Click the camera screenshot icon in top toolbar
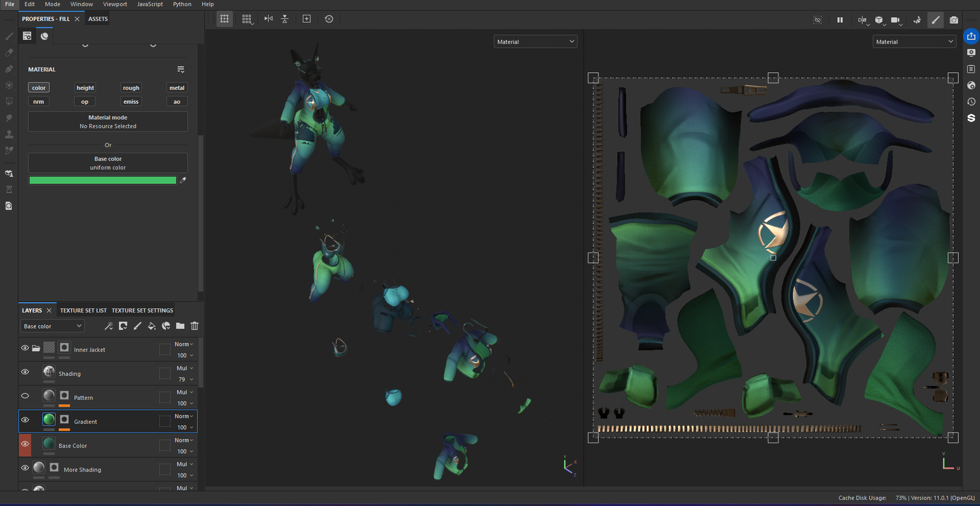 click(954, 20)
